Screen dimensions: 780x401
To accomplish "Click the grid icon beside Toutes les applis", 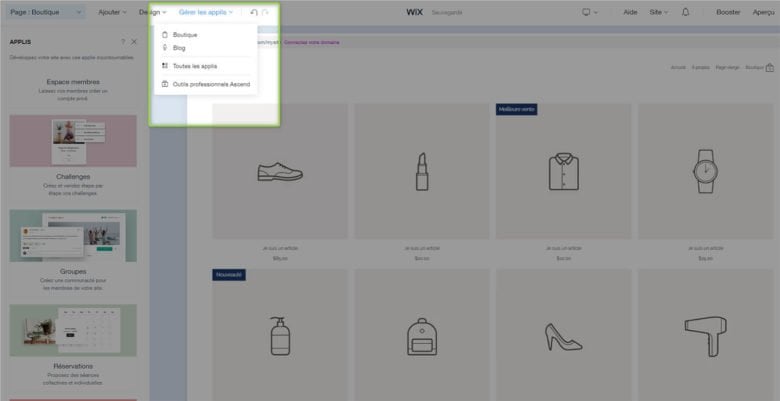I will (x=165, y=66).
